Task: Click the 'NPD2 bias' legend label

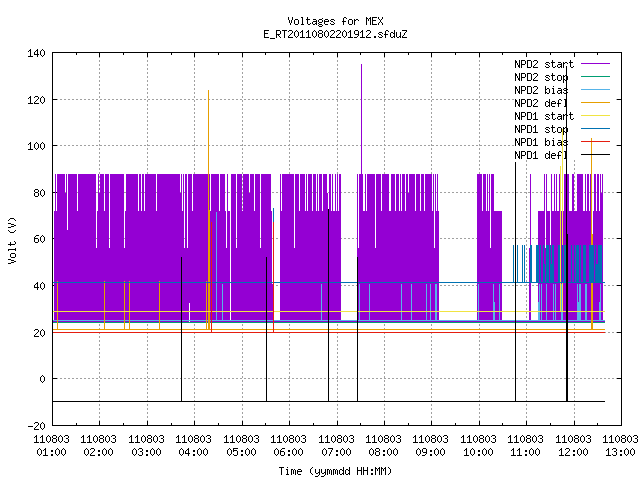Action: (541, 90)
